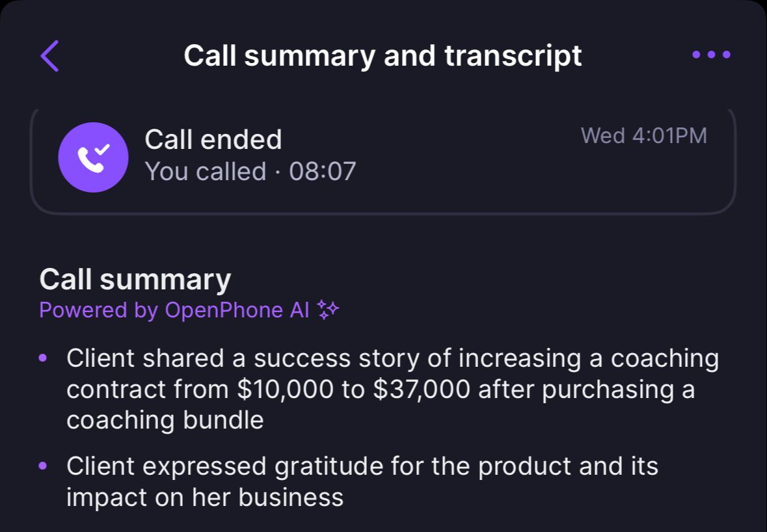Select the "You called · 08:07" duration text
767x532 pixels.
click(250, 172)
